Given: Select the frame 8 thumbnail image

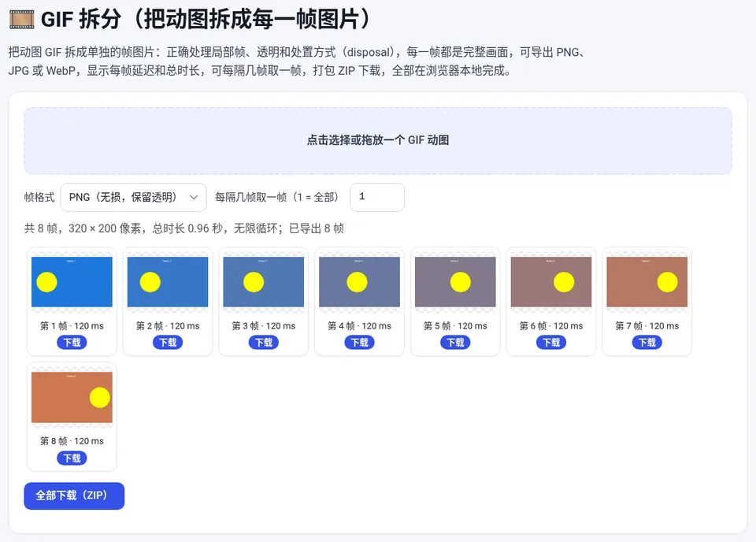Looking at the screenshot, I should coord(72,397).
